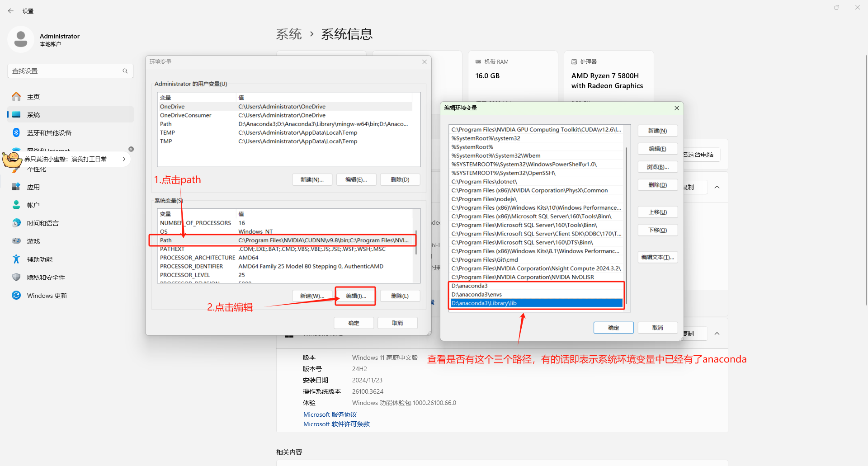This screenshot has width=868, height=466.
Task: Select the PATHEXT system variable row
Action: pos(285,249)
